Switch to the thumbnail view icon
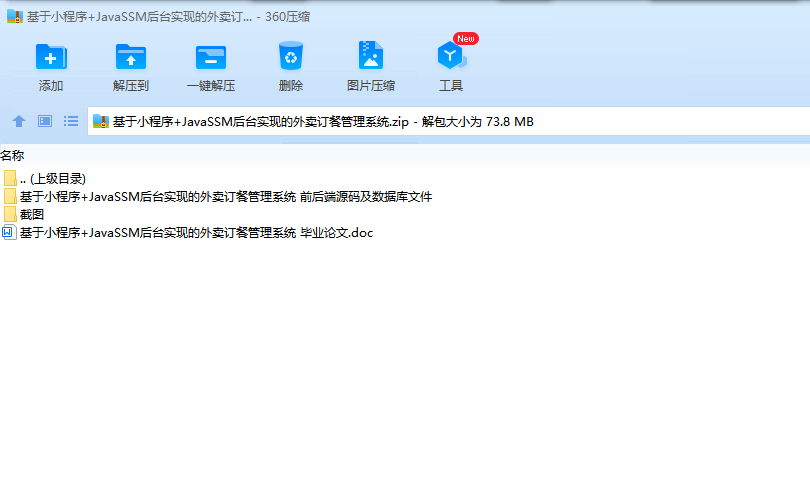This screenshot has height=485, width=810. pos(45,121)
